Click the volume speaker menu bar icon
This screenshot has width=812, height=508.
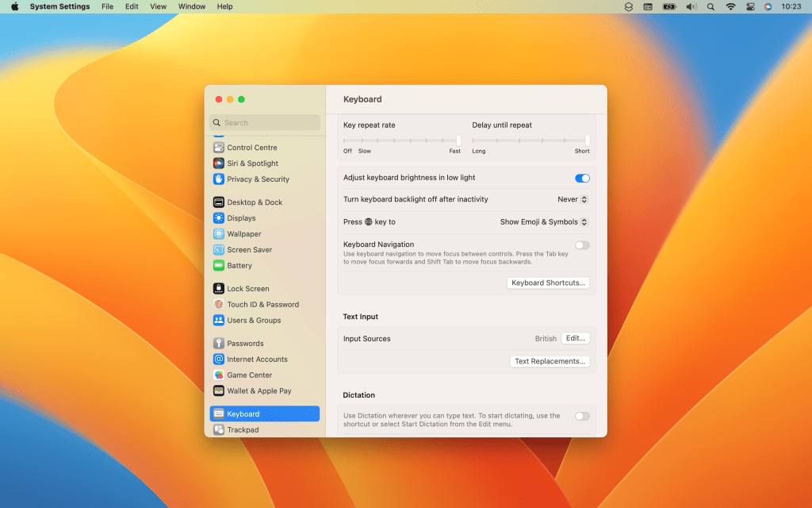(691, 6)
